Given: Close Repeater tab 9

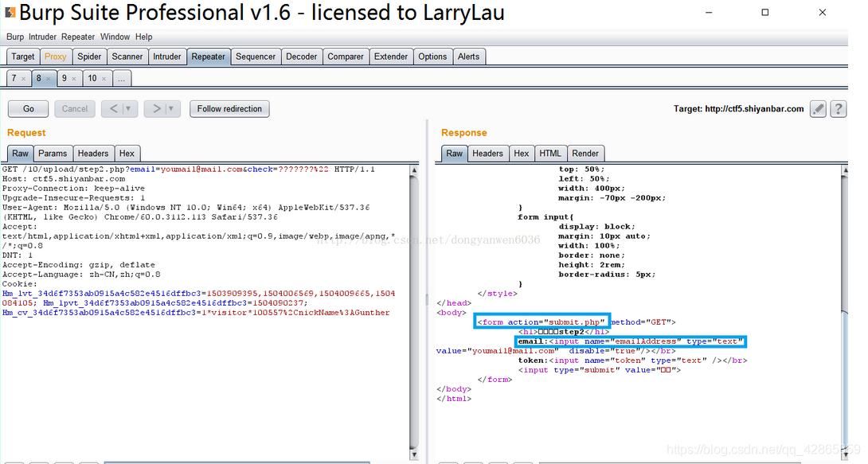Looking at the screenshot, I should click(x=73, y=79).
